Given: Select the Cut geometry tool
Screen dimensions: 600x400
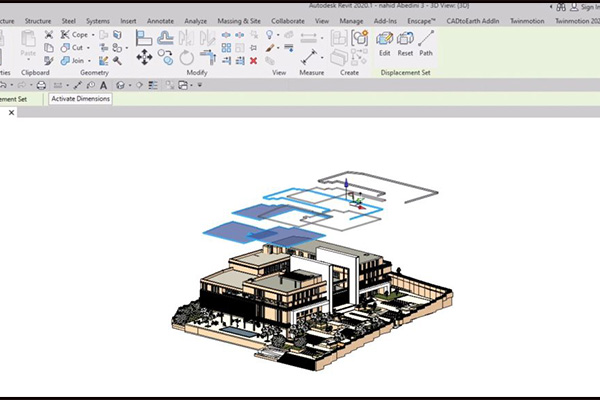Looking at the screenshot, I should tap(72, 48).
